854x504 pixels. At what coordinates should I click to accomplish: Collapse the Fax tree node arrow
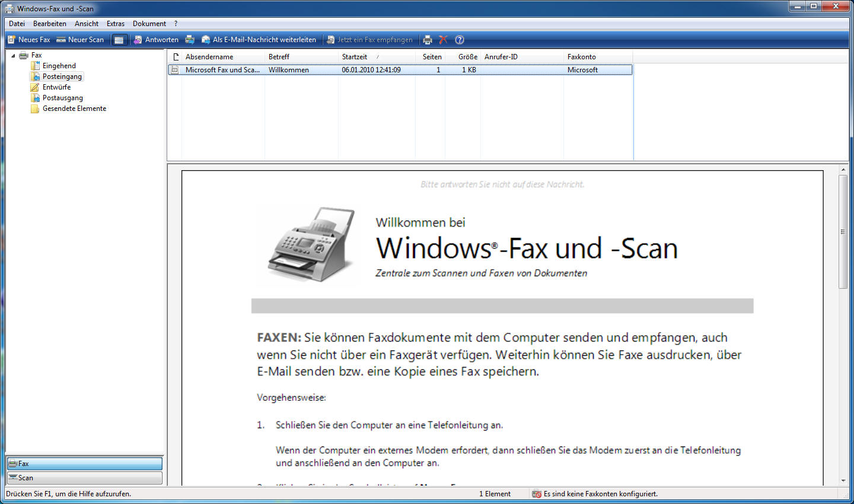coord(13,55)
